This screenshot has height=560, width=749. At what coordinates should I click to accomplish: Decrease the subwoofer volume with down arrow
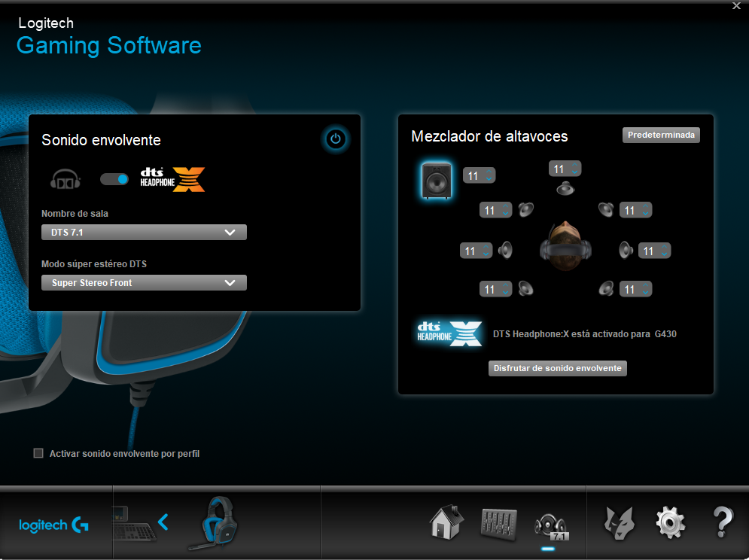[x=489, y=179]
